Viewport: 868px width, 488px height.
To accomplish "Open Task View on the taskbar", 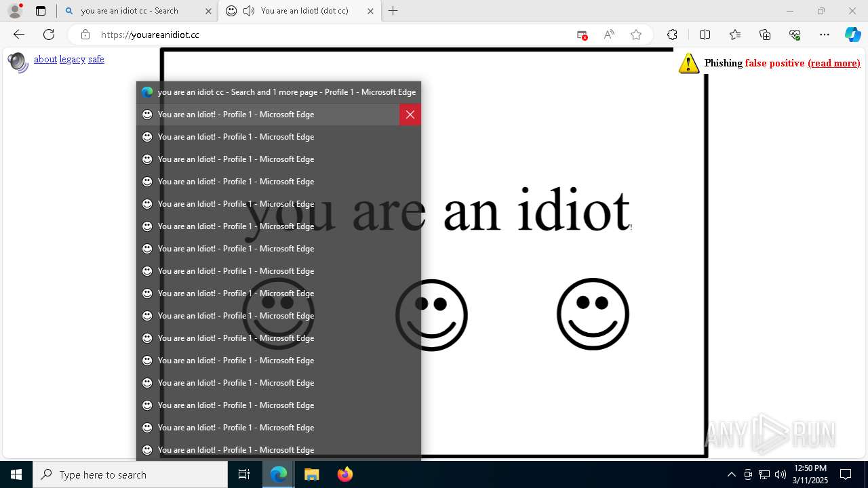I will (244, 474).
